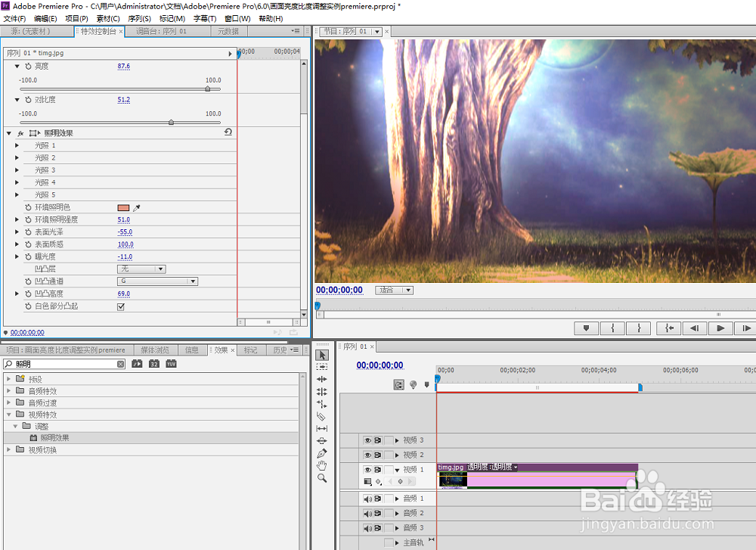Viewport: 756px width, 550px height.
Task: Select the Zoom magnifier tool
Action: 322,478
